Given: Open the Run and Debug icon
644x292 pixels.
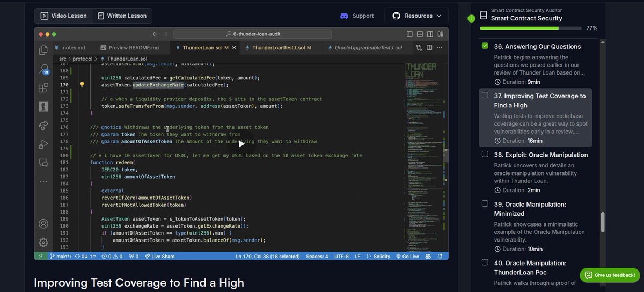Looking at the screenshot, I should point(43,144).
